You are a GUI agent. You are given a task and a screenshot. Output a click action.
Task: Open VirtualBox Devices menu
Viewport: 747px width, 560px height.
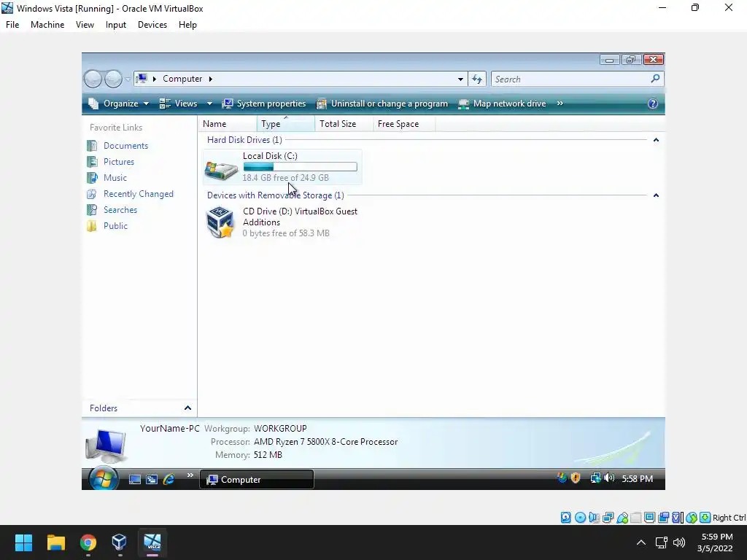tap(152, 25)
